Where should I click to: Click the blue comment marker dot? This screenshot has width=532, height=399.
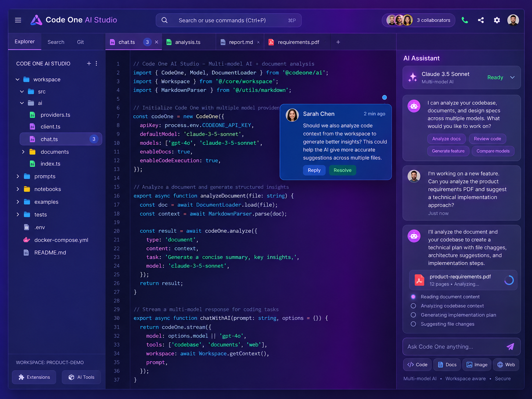click(x=384, y=97)
